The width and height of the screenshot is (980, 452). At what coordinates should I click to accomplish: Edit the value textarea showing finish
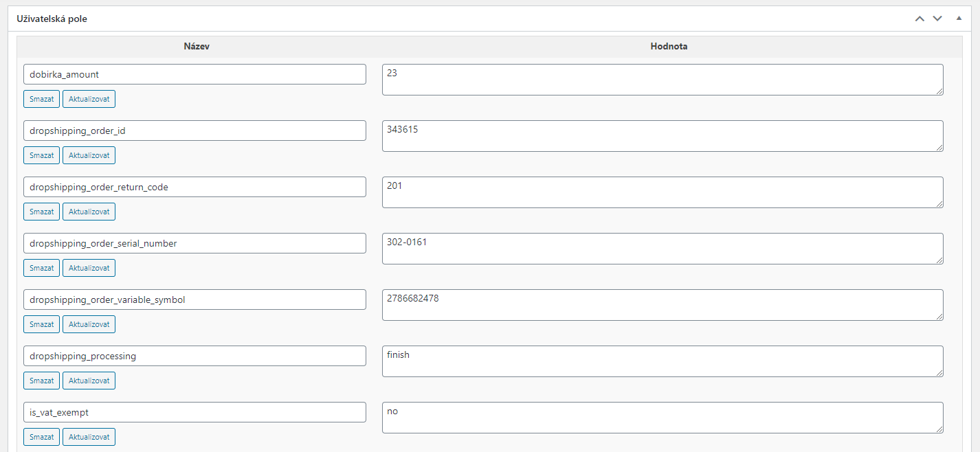(662, 361)
